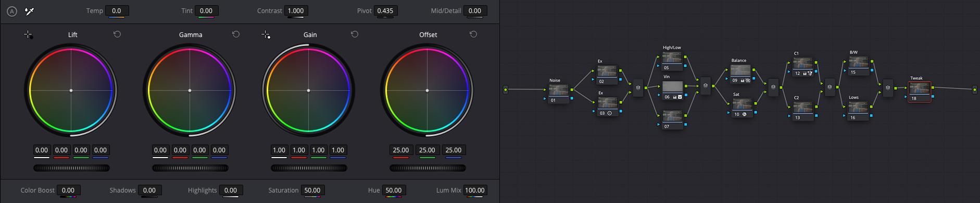Select the C2 node 13
The width and height of the screenshot is (980, 203).
pos(802,111)
